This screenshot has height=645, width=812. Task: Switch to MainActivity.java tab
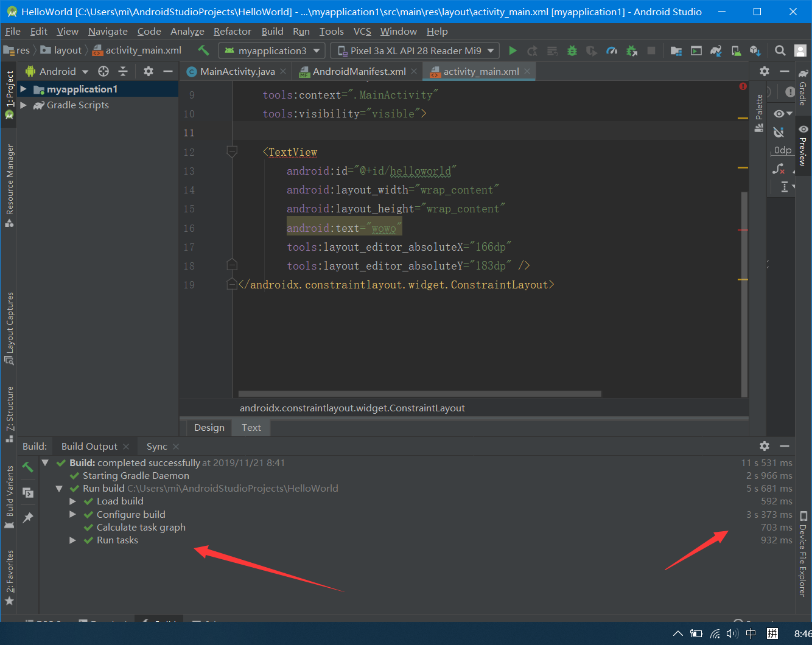point(237,71)
